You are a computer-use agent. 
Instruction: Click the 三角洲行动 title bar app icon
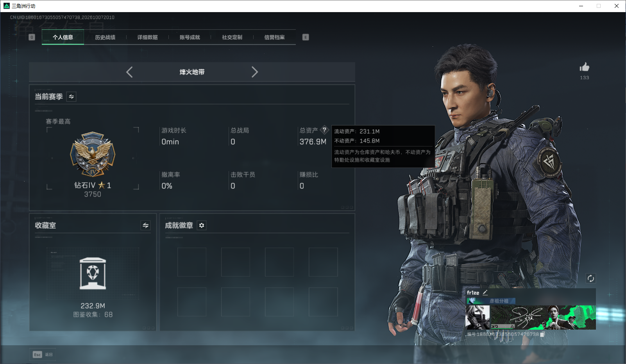tap(7, 6)
